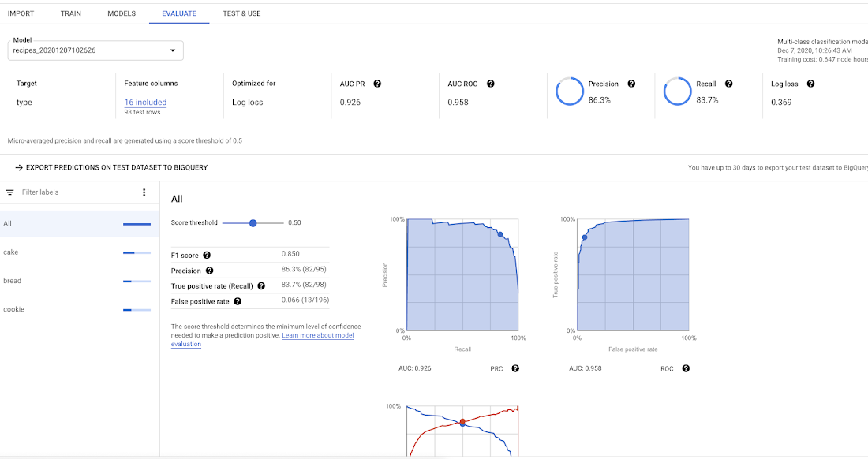Click the 'Optimized for' Log loss value
Viewport: 868px width, 459px height.
click(248, 103)
